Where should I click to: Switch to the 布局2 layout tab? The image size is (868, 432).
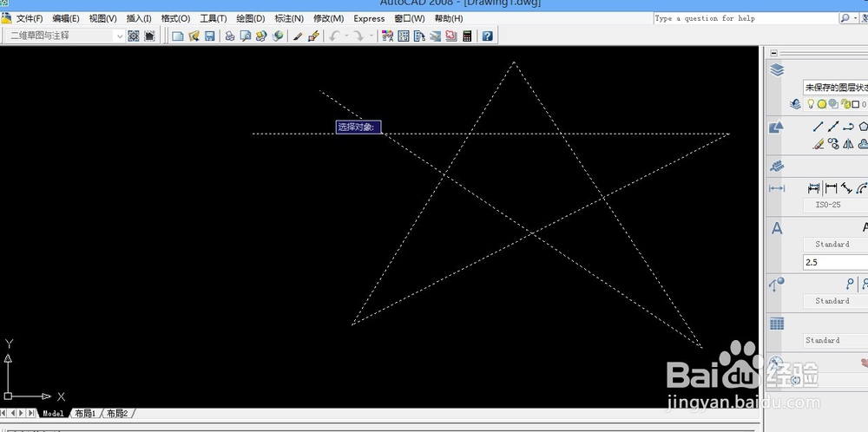[117, 413]
